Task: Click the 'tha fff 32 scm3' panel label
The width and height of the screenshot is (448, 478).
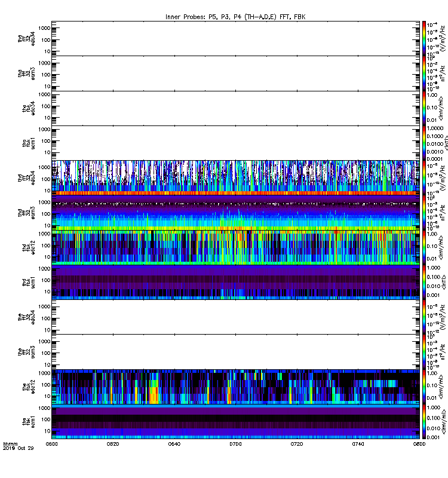Action: (x=26, y=73)
